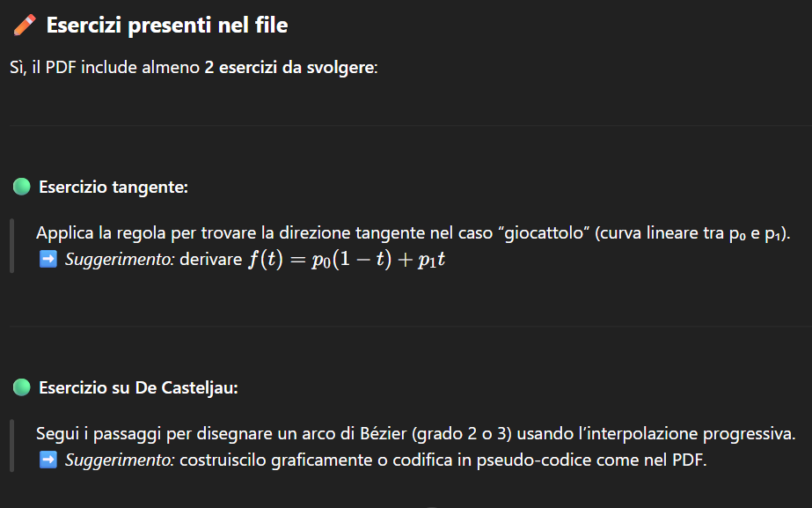The image size is (812, 508).
Task: Click the blue arrow emoji before the costruiscilo suggestion
Action: pos(48,460)
